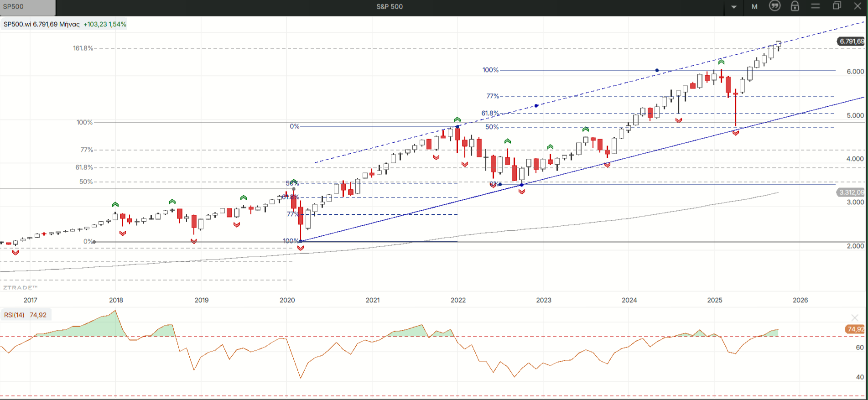
Task: Click the red down-arrow marker under March 2020 low
Action: coord(300,248)
